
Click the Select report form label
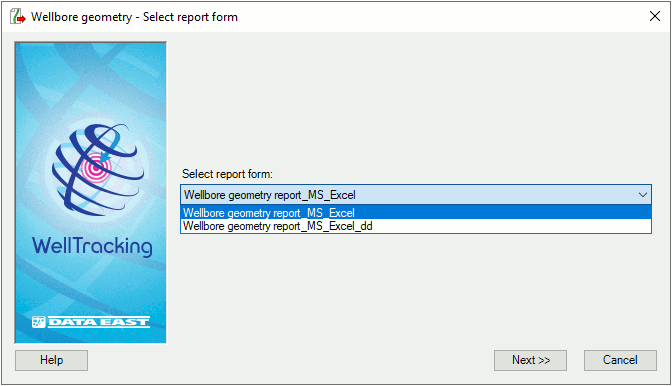[x=227, y=174]
